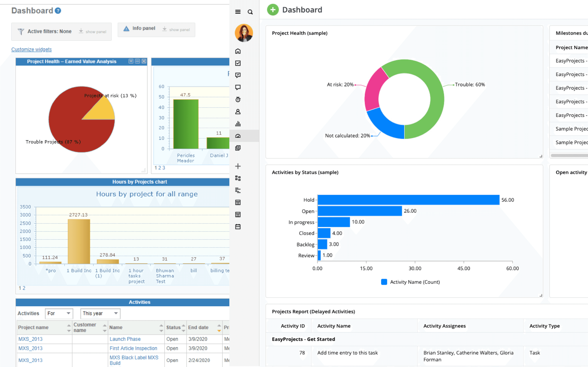Toggle Activity Name (Count) legend swatch
The width and height of the screenshot is (588, 367).
tap(384, 282)
